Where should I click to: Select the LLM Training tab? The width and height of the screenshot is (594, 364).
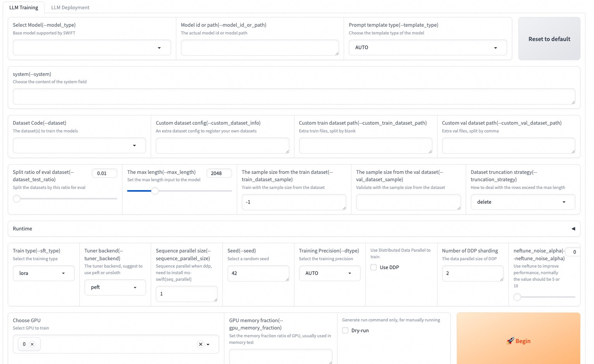24,7
